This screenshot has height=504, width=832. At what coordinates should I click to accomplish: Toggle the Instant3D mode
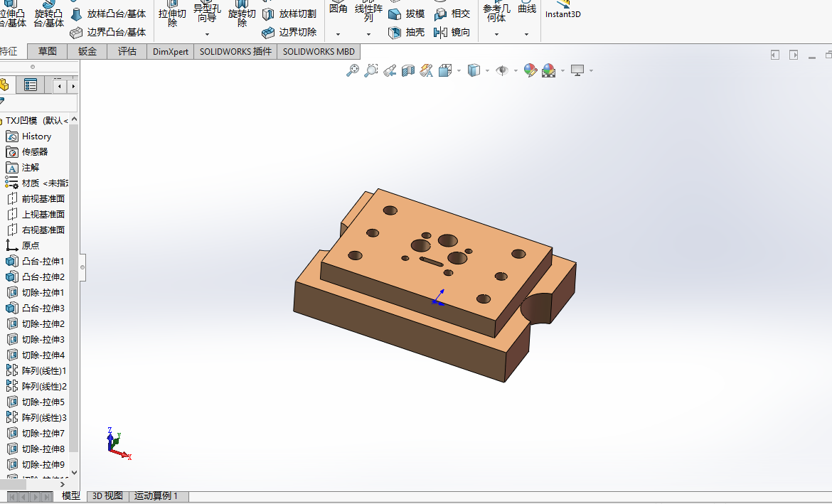562,11
